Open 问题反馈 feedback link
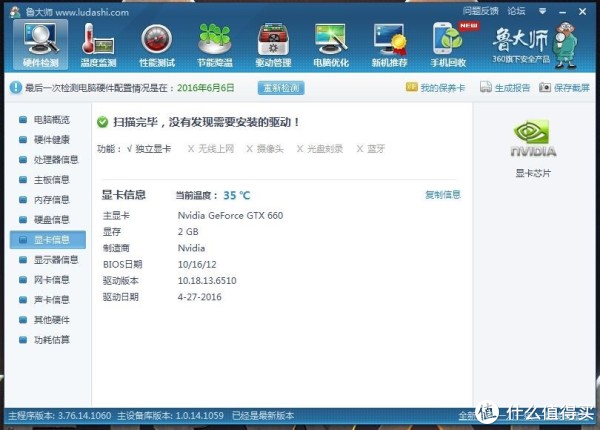The height and width of the screenshot is (430, 600). 481,11
